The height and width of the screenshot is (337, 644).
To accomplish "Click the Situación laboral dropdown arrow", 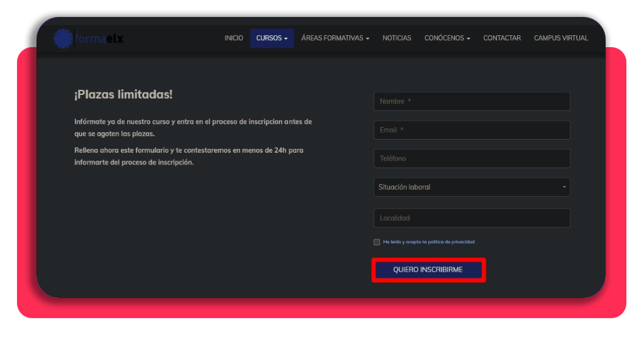I will point(564,187).
